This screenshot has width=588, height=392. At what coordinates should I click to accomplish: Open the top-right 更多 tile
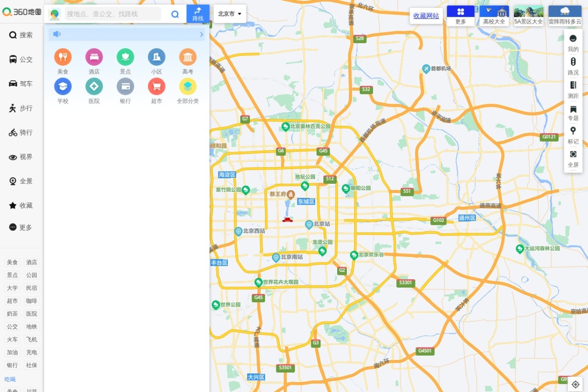click(461, 16)
